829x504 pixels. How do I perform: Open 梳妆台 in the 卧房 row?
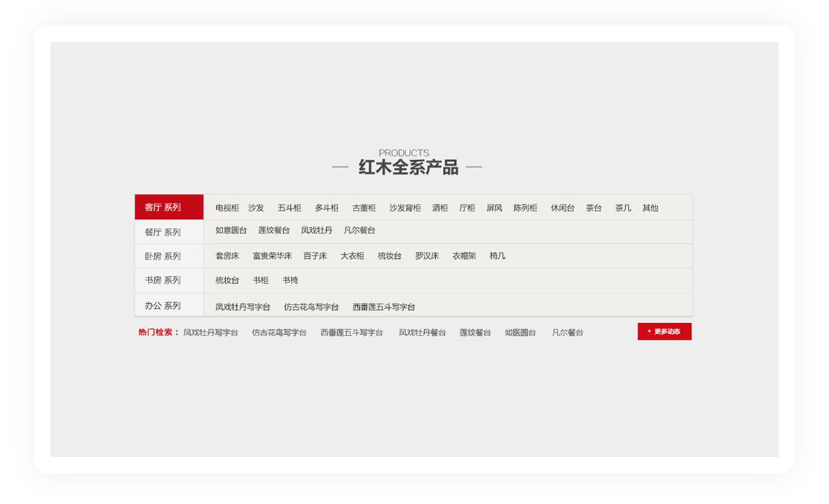[390, 255]
